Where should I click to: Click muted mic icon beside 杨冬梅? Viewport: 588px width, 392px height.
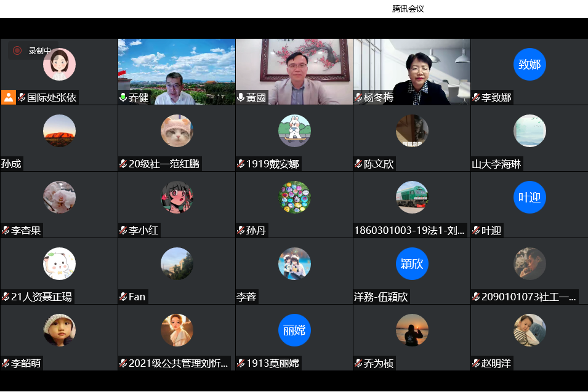click(x=358, y=98)
